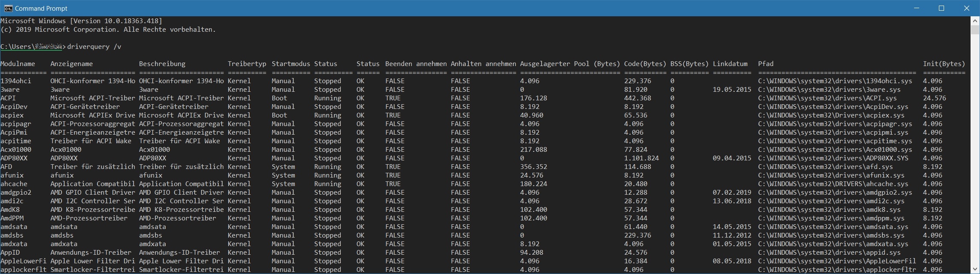Click the 1394ohci module name
980x274 pixels.
[16, 81]
